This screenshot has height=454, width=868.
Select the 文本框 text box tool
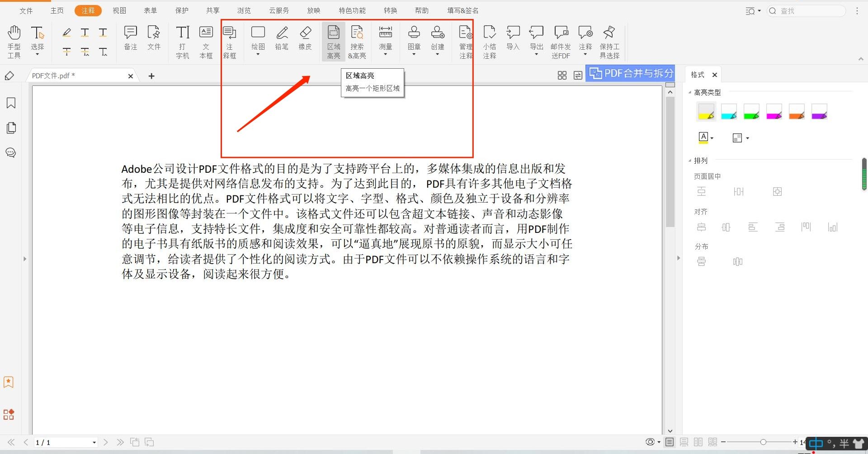[x=206, y=41]
